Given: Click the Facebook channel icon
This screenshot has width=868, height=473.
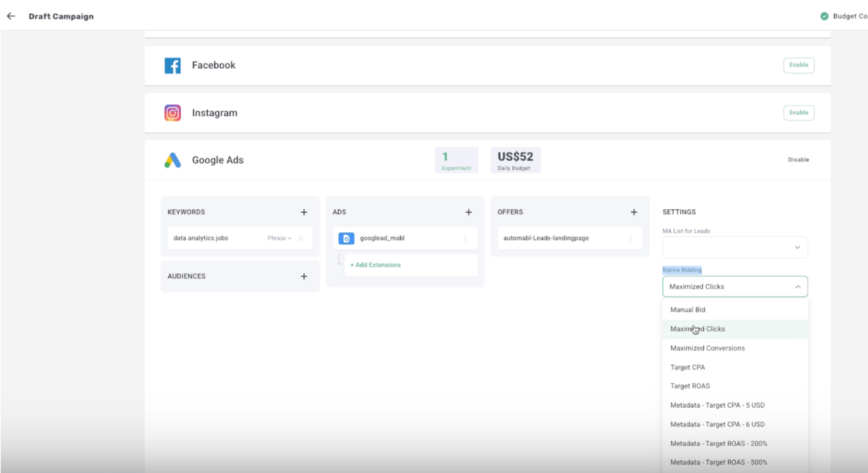Looking at the screenshot, I should click(x=172, y=65).
